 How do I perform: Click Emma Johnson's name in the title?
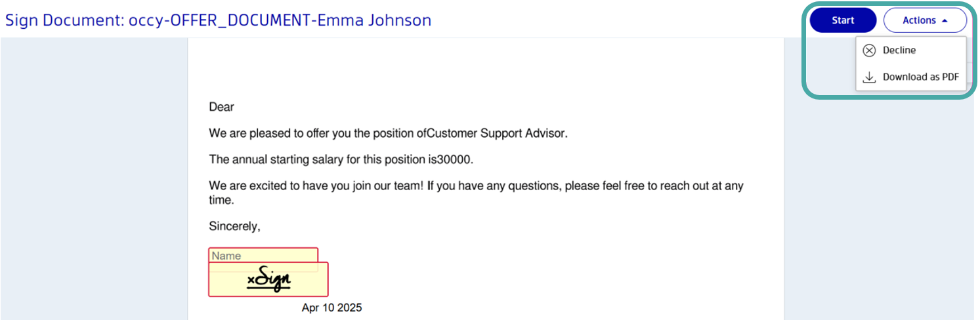point(374,20)
